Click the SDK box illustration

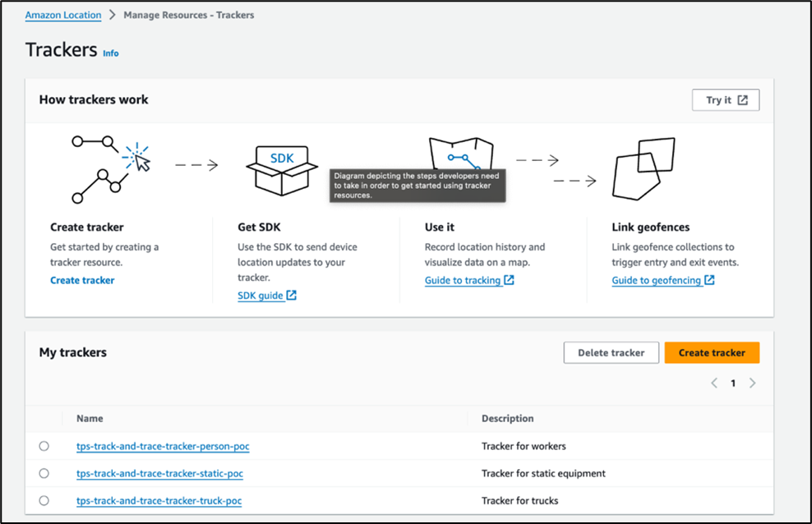click(x=282, y=170)
